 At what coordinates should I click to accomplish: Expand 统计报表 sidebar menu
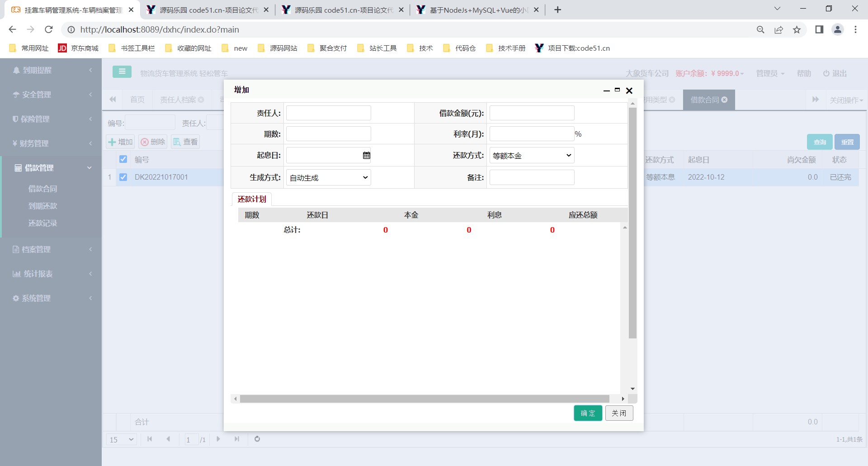pos(51,274)
